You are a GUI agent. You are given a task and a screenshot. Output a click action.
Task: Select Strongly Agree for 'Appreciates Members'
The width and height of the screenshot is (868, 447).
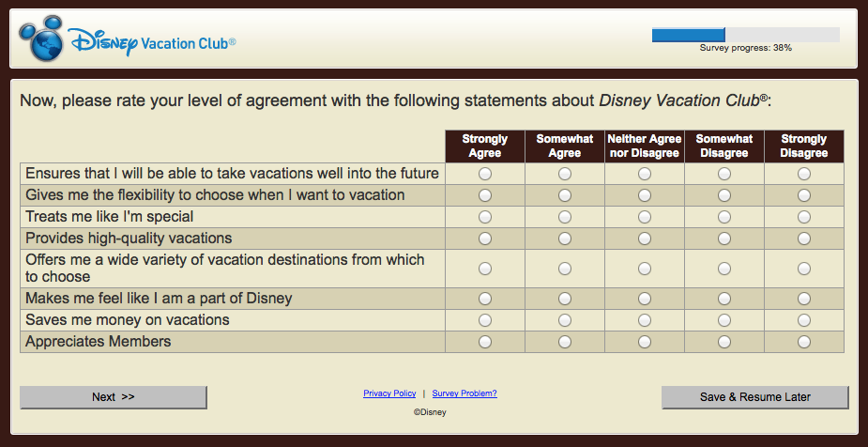click(x=485, y=342)
